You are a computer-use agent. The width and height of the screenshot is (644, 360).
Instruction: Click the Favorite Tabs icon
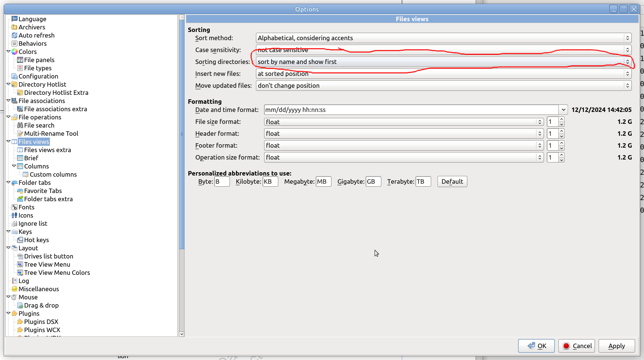(20, 191)
